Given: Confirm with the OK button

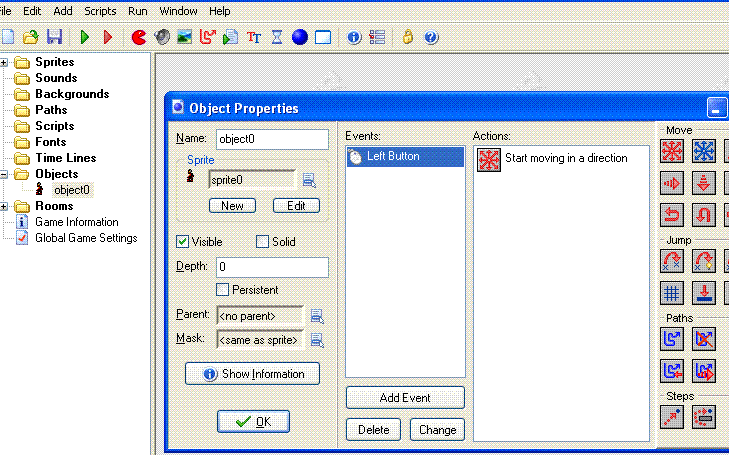Looking at the screenshot, I should pos(253,422).
